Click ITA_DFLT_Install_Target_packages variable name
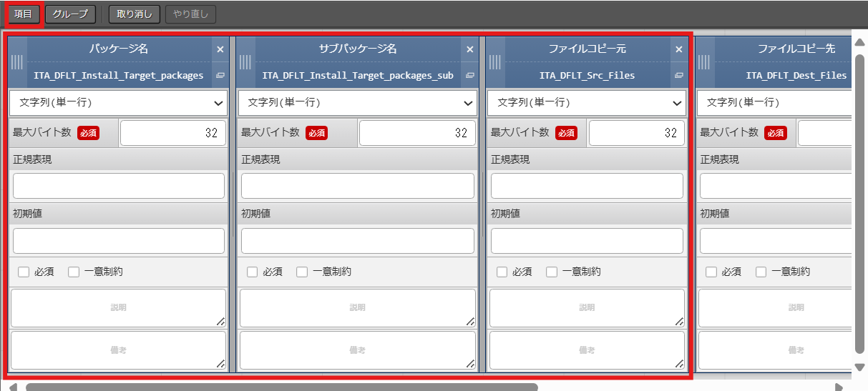The image size is (868, 391). pyautogui.click(x=119, y=75)
